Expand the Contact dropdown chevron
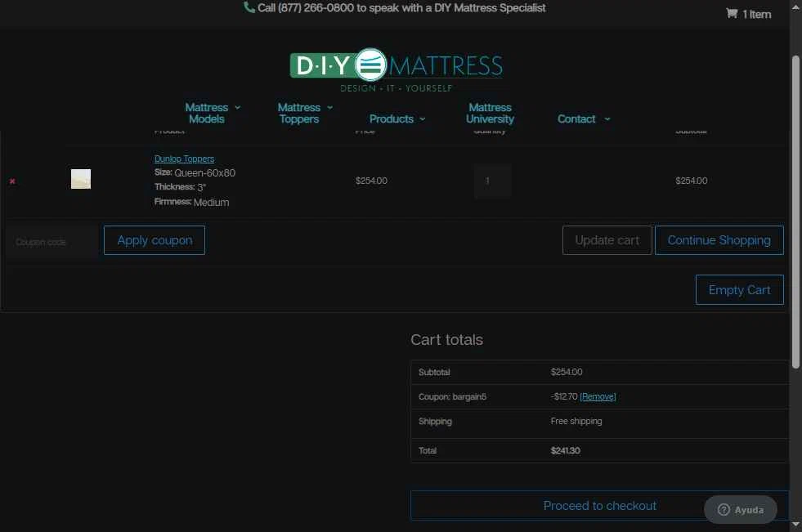 [607, 119]
